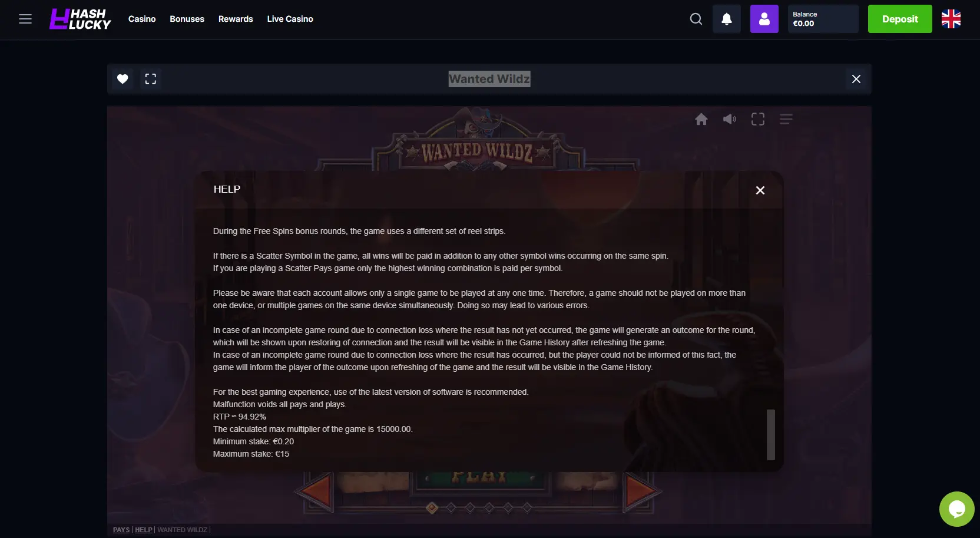Screen dimensions: 980x538
Task: Open the UK flag language selector
Action: click(951, 19)
